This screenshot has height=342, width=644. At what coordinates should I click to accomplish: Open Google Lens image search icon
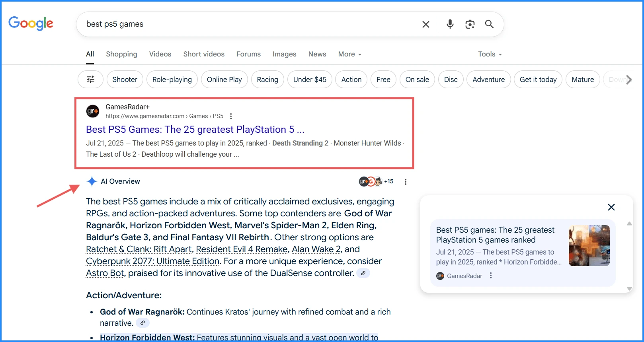(x=470, y=24)
